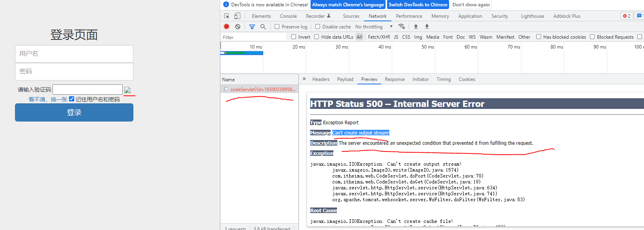Enable Preserve log checkbox
Viewport: 644px width, 230px height.
[x=277, y=26]
